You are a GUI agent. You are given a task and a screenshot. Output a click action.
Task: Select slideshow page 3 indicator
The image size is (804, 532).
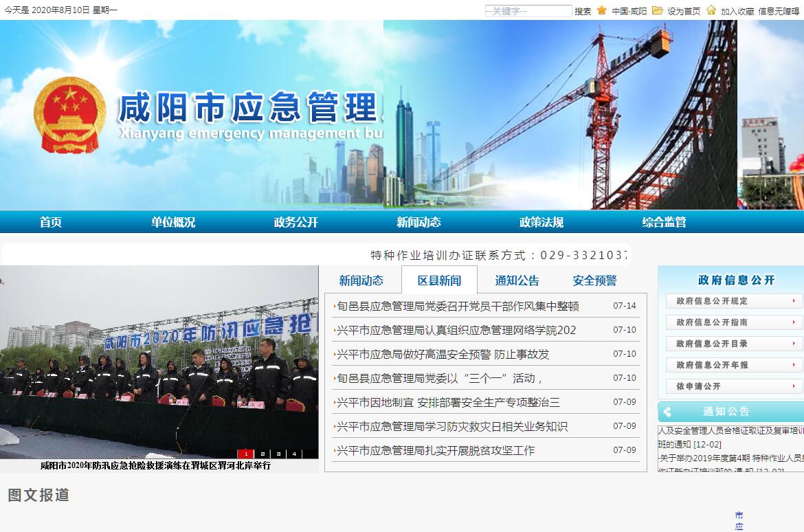pos(278,454)
